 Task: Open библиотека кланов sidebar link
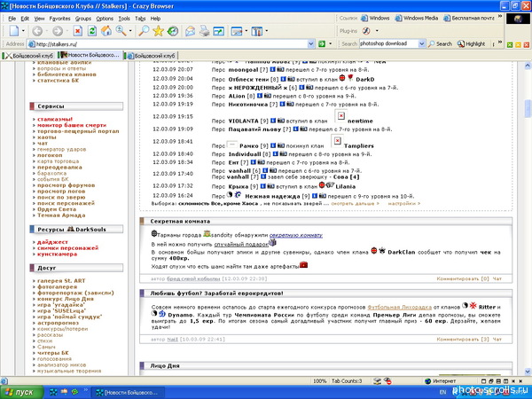pos(66,74)
